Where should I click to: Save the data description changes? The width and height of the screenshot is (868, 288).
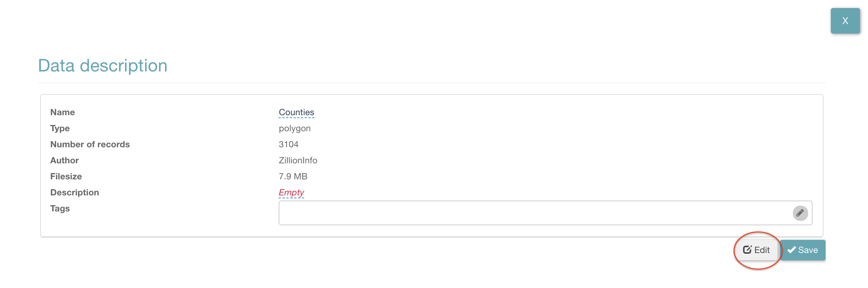pos(803,250)
